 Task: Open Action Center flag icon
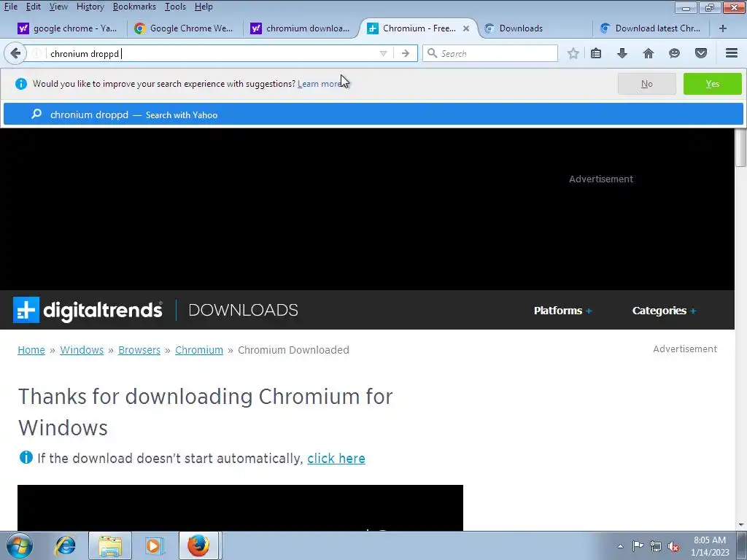638,546
